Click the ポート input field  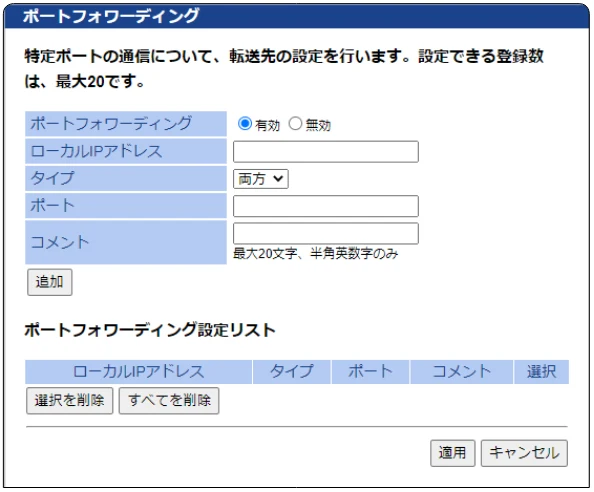click(x=326, y=206)
